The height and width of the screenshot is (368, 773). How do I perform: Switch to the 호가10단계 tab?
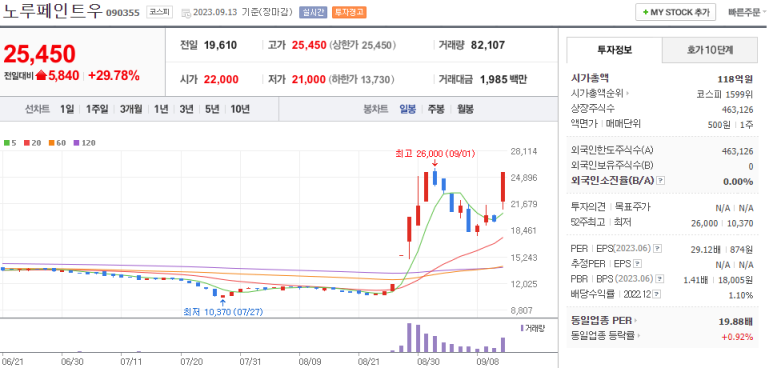710,50
